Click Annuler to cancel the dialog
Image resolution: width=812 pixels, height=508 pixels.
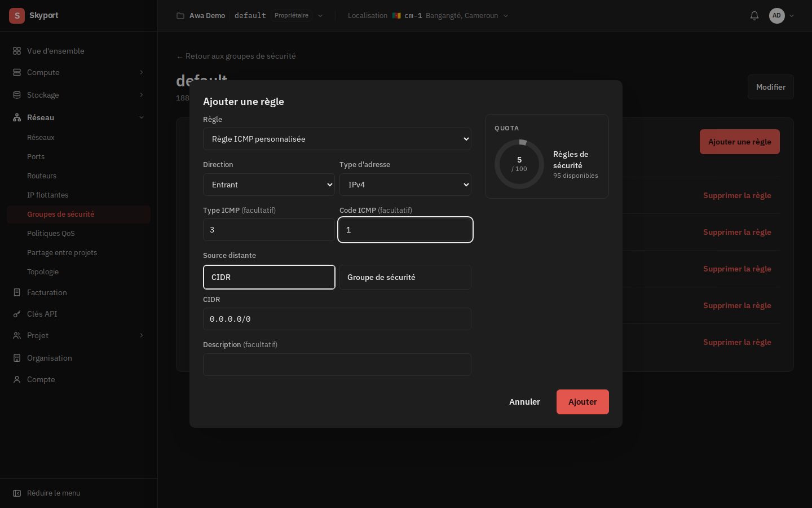pyautogui.click(x=524, y=402)
